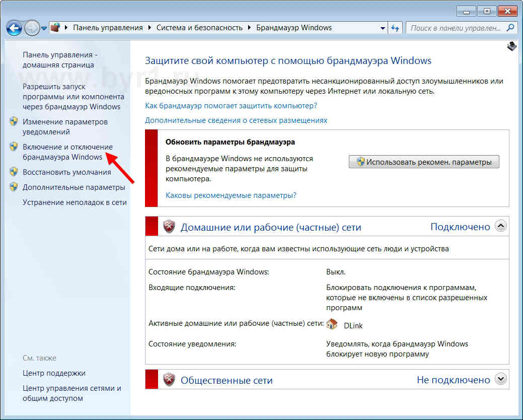Go back with the blue Back arrow
Screen dimensions: 523x420
click(x=14, y=28)
